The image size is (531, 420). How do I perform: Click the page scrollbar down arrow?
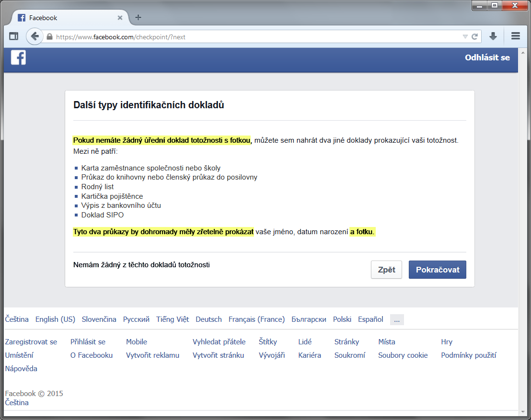[x=523, y=411]
